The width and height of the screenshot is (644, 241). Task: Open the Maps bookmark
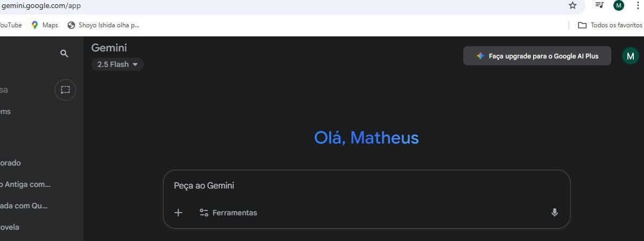point(45,25)
